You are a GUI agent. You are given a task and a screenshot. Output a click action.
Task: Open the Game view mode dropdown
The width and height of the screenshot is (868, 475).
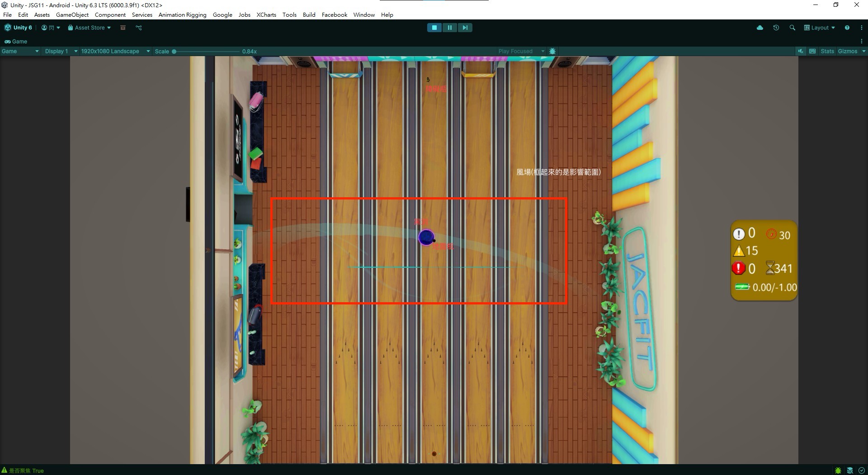coord(20,51)
